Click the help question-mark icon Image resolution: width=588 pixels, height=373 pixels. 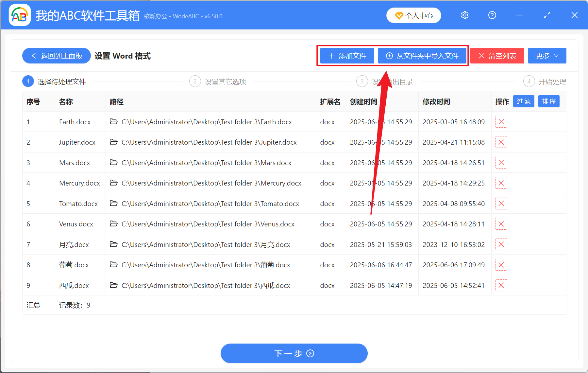(492, 15)
